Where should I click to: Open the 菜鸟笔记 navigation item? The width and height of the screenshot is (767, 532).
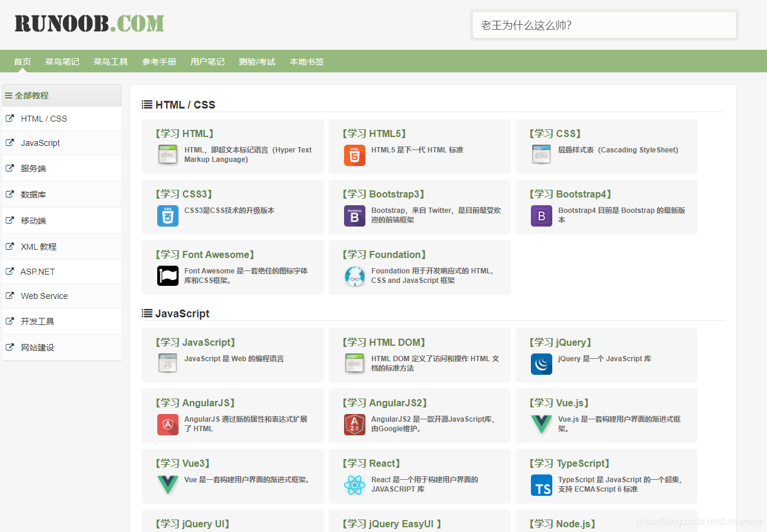pyautogui.click(x=62, y=62)
